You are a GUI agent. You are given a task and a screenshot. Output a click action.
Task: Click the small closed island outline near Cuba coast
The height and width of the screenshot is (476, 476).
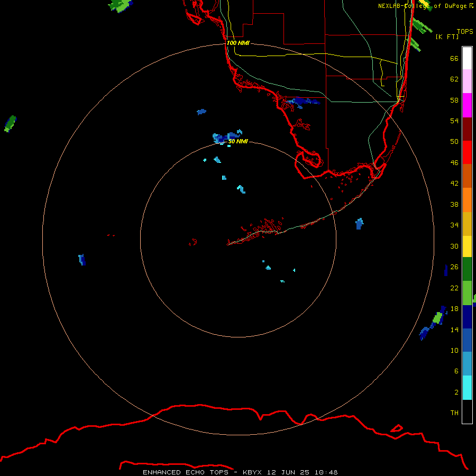(x=397, y=428)
